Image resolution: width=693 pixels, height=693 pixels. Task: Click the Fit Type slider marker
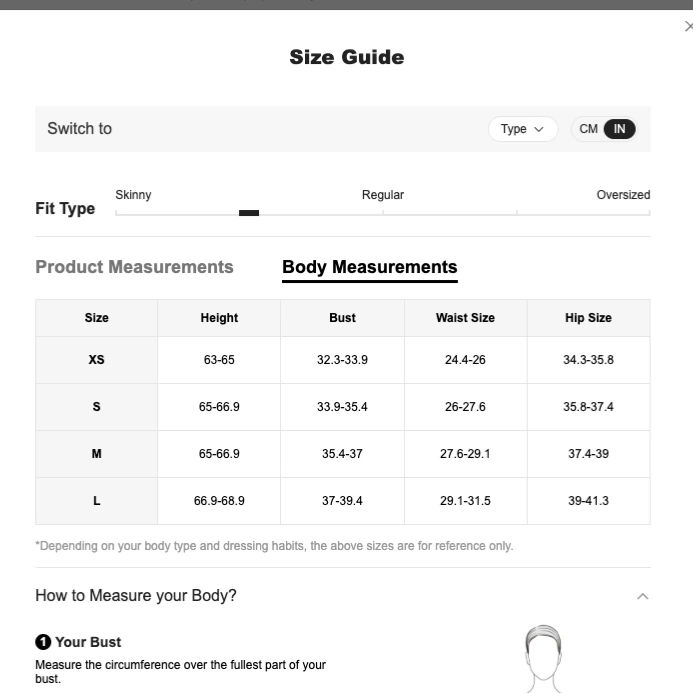pyautogui.click(x=249, y=213)
